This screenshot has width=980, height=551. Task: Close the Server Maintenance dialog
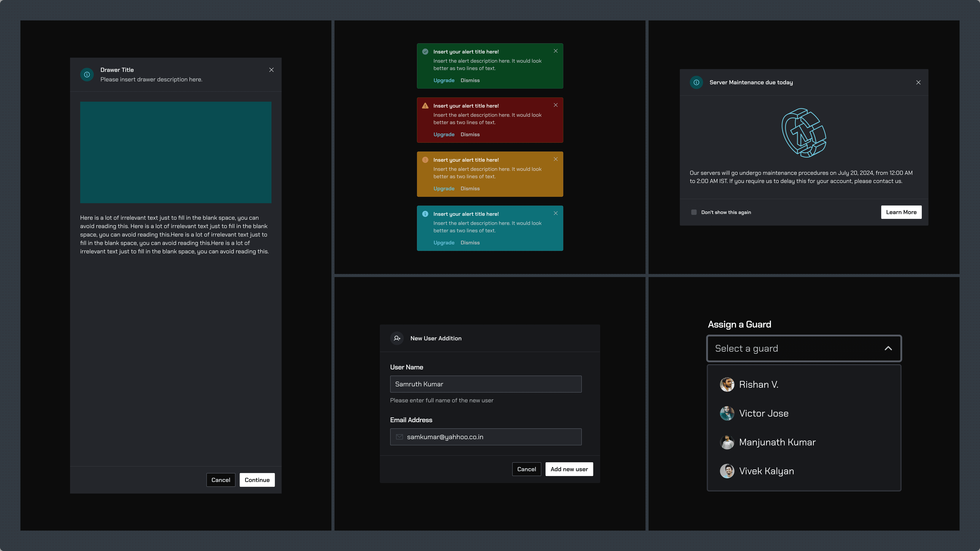click(x=918, y=83)
